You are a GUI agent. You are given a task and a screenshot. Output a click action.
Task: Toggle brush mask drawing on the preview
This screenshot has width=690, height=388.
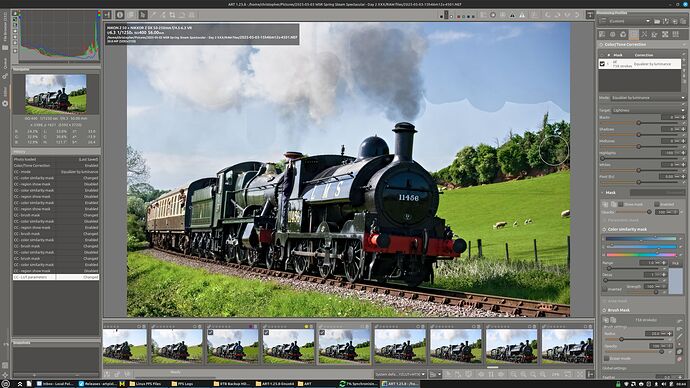680,351
